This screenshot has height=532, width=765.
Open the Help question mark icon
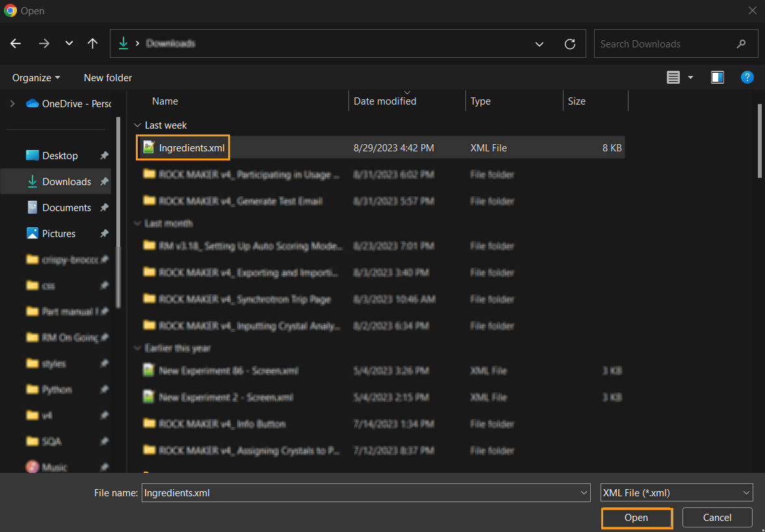[747, 77]
